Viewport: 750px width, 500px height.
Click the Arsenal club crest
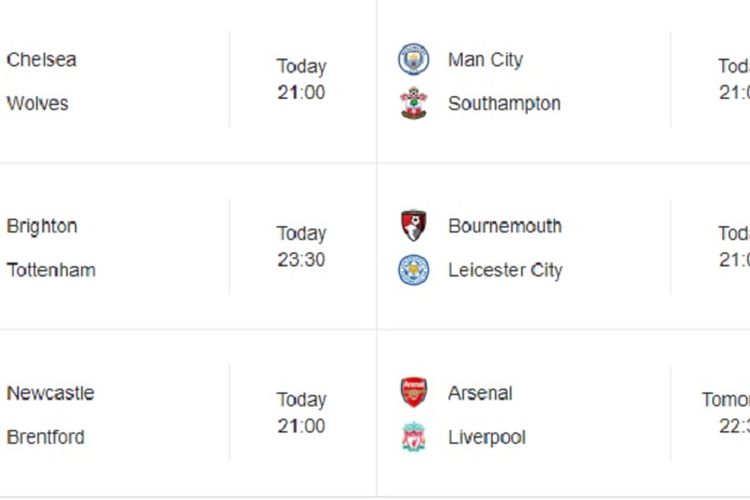click(414, 392)
